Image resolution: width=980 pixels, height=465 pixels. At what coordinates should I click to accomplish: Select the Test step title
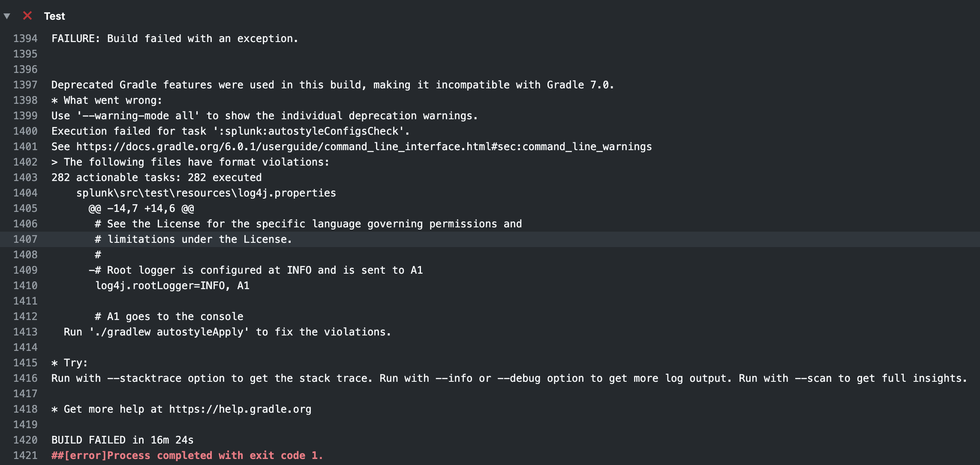(x=54, y=16)
